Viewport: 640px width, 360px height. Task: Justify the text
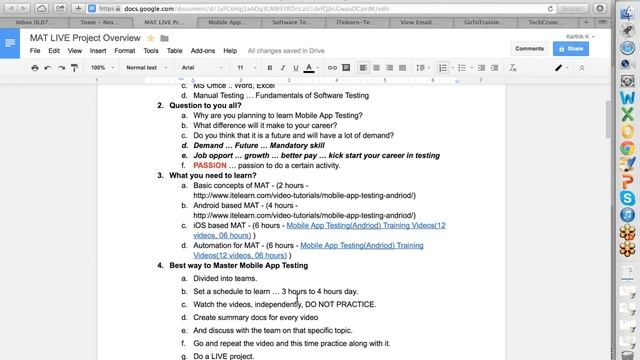coord(402,68)
